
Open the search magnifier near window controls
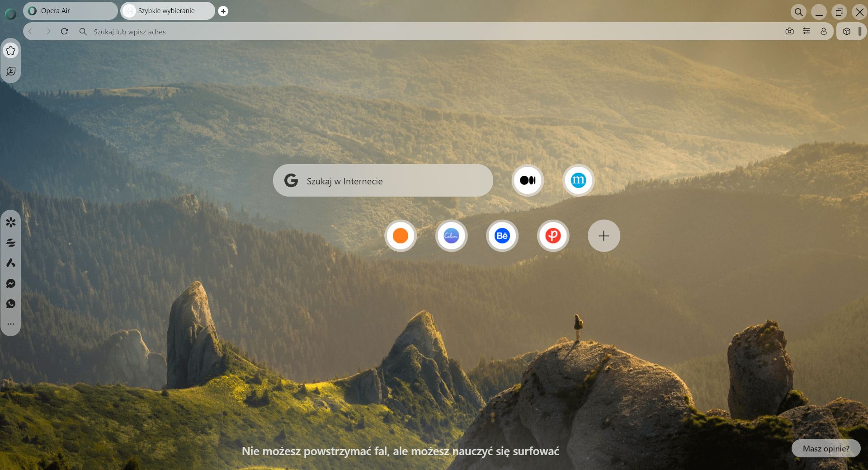[x=798, y=12]
